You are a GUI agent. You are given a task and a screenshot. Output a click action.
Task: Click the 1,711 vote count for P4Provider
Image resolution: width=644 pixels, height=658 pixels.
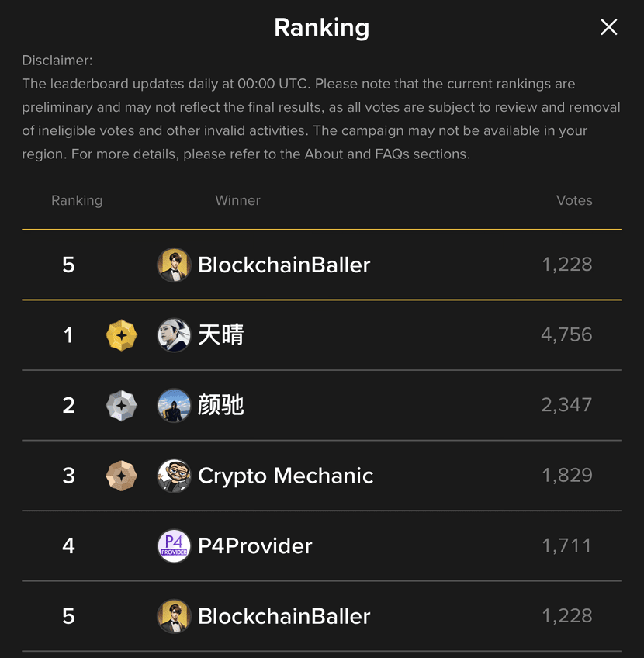pos(567,545)
